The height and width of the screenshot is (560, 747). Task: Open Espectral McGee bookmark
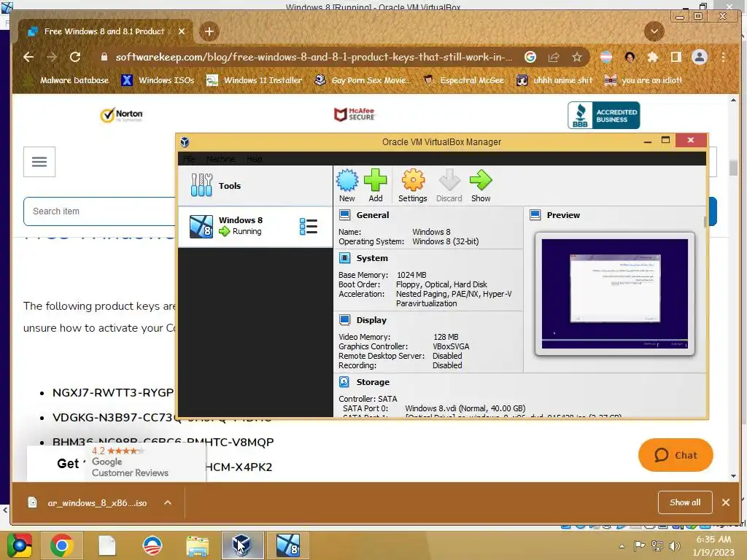coord(463,80)
